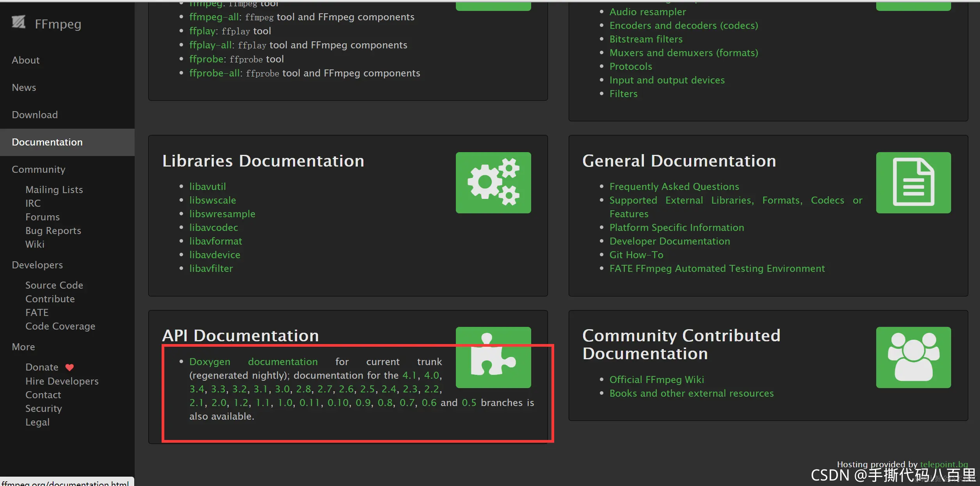Click the gears icon for Libraries Documentation
Screen dimensions: 980x486
coord(493,183)
